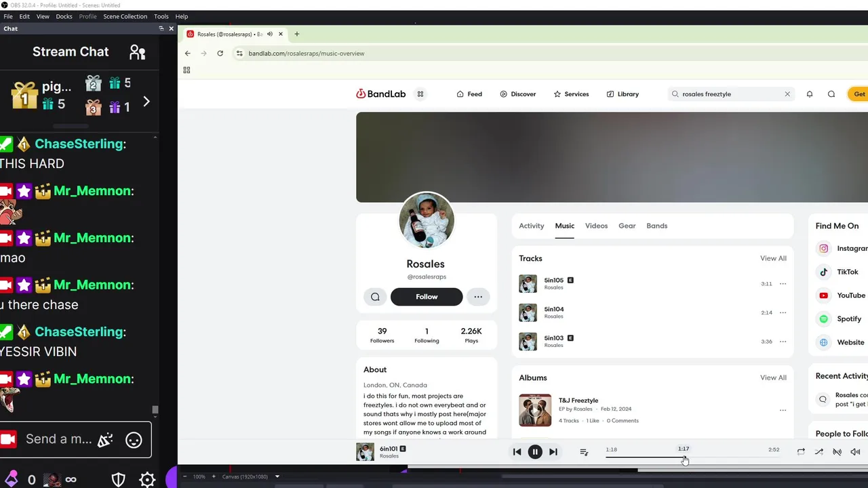Mute the browser tab via speaker icon
Viewport: 868px width, 488px height.
(270, 34)
